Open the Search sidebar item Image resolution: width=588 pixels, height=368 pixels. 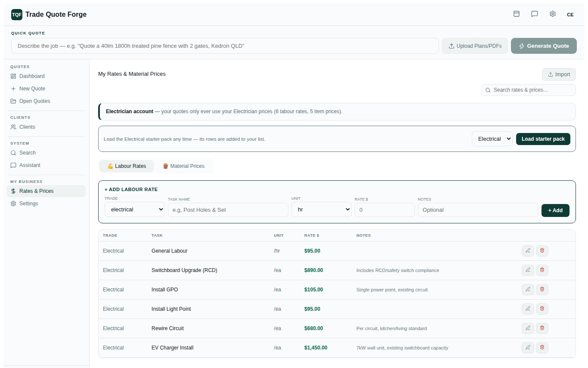click(46, 153)
